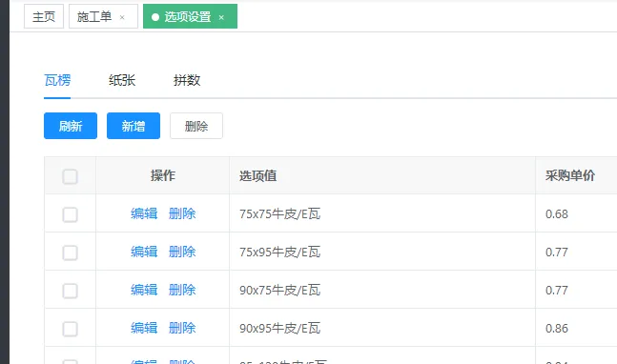Click the 0.86 price cell
The height and width of the screenshot is (364, 617).
(x=556, y=329)
